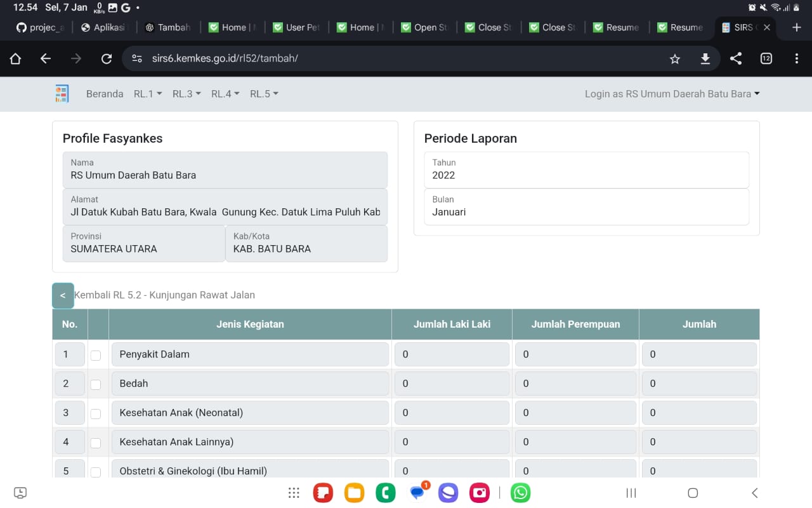This screenshot has width=812, height=508.
Task: Switch to first Close St tab
Action: coord(488,27)
